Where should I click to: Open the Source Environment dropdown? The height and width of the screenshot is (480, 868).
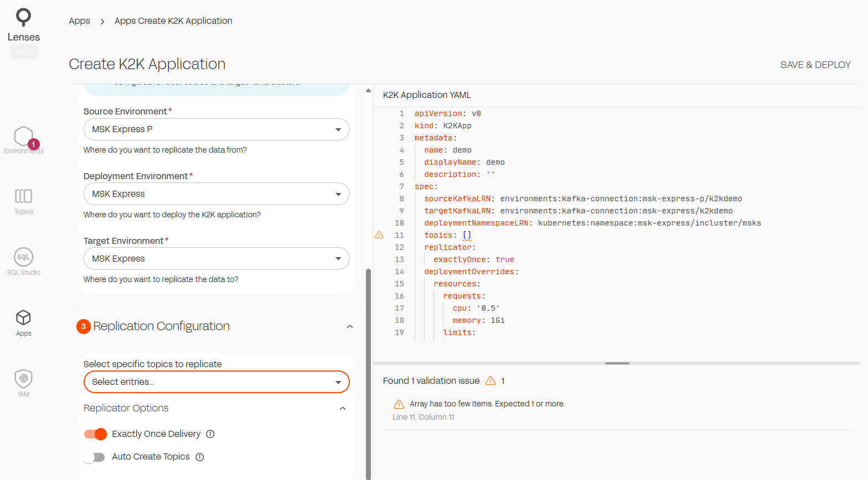tap(216, 129)
